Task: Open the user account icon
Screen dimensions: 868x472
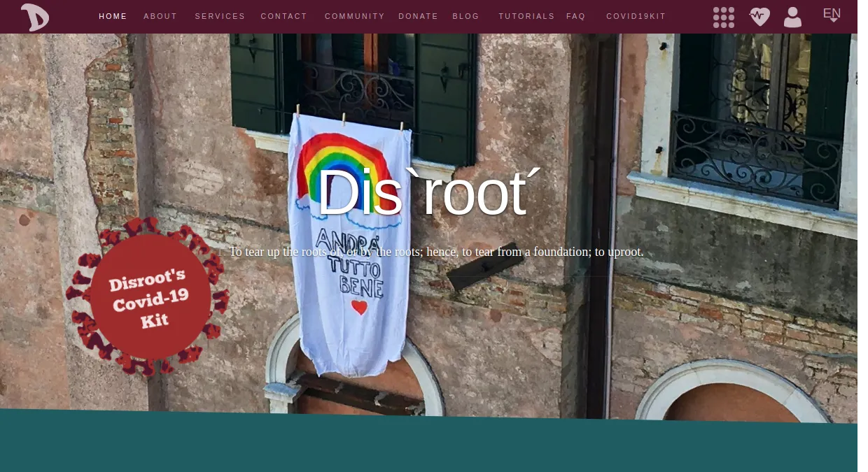Action: [x=792, y=17]
